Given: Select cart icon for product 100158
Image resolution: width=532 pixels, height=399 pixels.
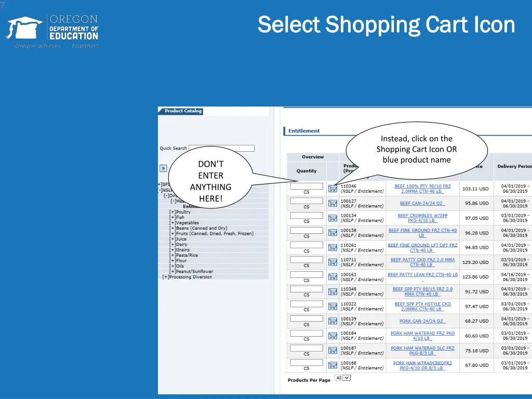Looking at the screenshot, I should coord(333,233).
